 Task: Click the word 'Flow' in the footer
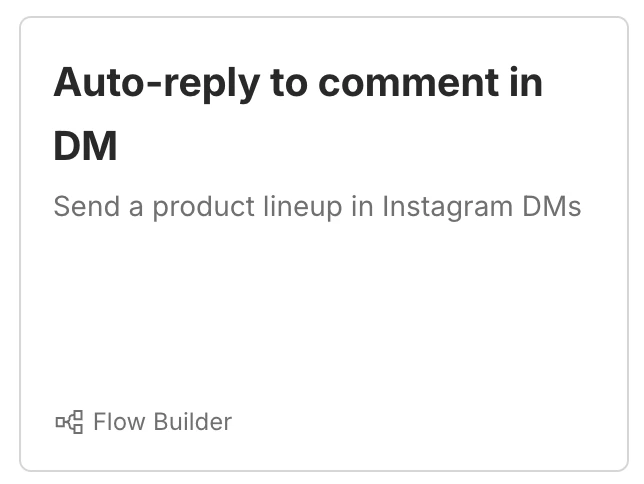coord(119,422)
